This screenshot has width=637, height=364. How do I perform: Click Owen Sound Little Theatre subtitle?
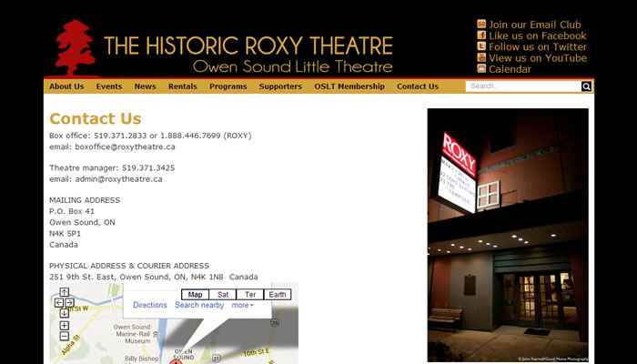tap(293, 66)
